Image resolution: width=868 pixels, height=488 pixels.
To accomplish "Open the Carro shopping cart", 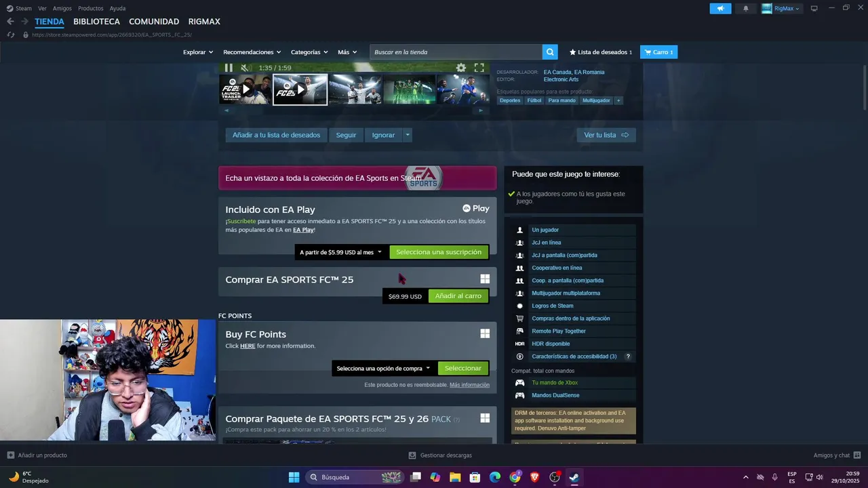I will click(658, 52).
